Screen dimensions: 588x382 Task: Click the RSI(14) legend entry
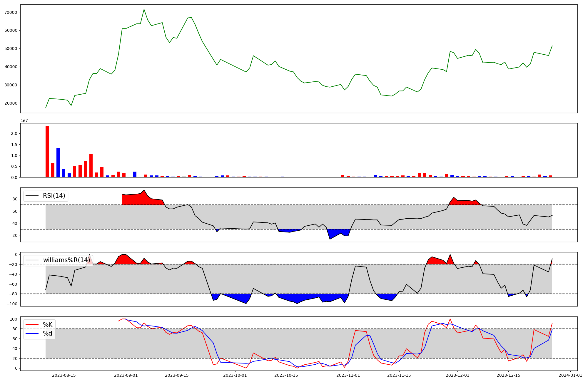(x=54, y=196)
